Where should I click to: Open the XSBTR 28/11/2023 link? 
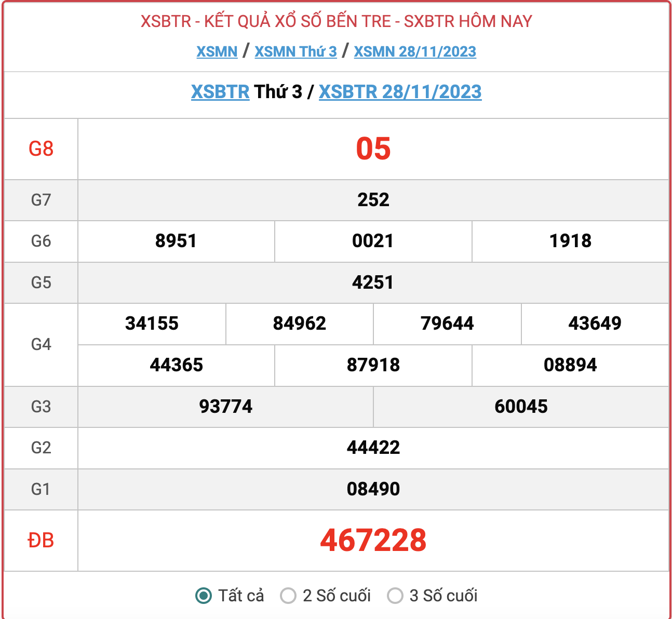click(400, 92)
